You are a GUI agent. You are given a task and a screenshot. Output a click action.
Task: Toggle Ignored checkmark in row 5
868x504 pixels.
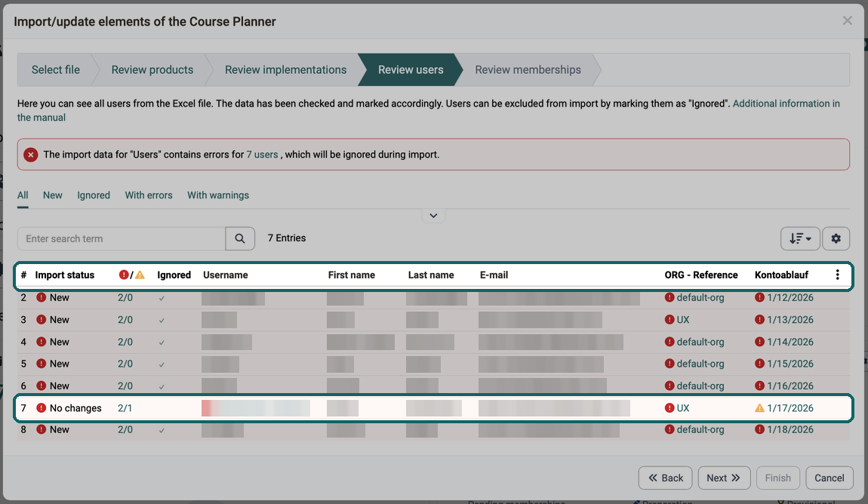point(162,364)
